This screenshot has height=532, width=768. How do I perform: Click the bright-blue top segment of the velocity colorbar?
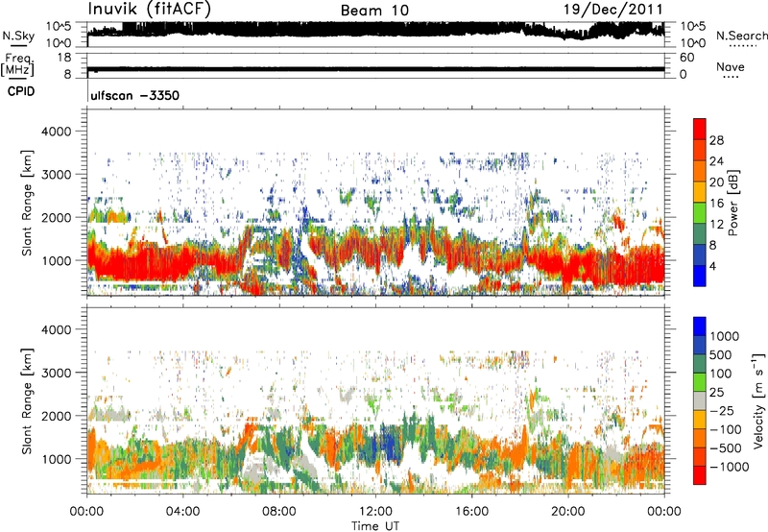(x=700, y=326)
